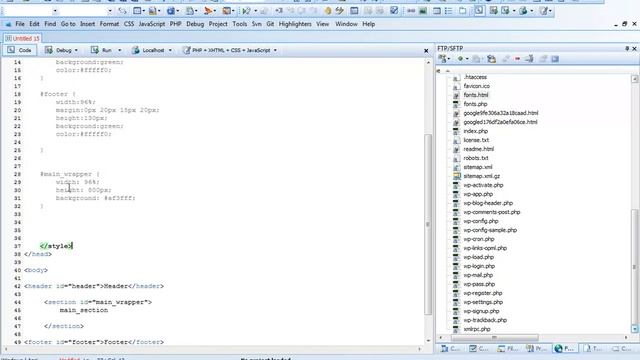Open the JavaScript menu
The width and height of the screenshot is (640, 360).
pos(152,24)
